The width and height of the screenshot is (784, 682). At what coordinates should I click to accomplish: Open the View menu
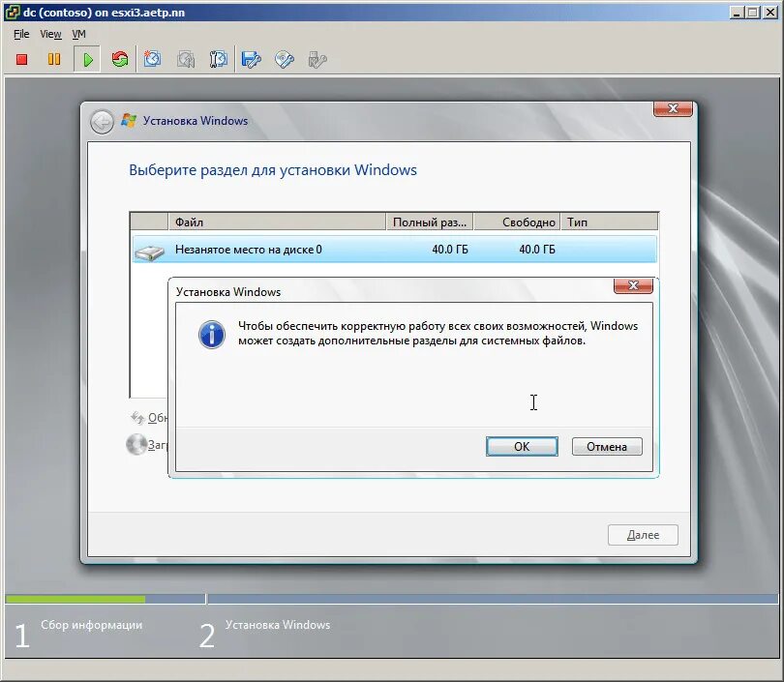click(50, 34)
